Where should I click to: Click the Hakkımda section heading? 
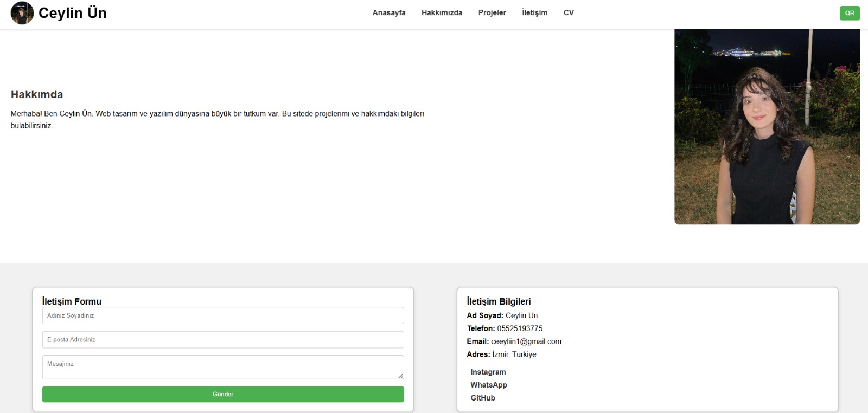pyautogui.click(x=37, y=94)
